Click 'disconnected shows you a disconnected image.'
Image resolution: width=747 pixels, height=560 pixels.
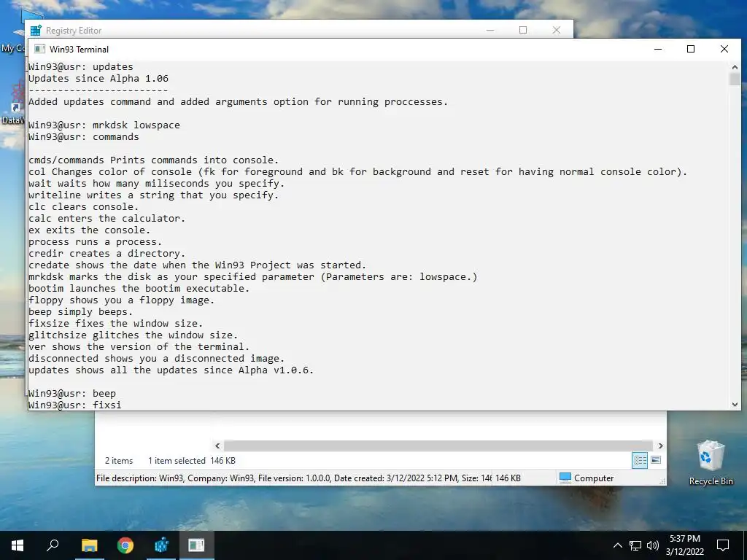[156, 358]
